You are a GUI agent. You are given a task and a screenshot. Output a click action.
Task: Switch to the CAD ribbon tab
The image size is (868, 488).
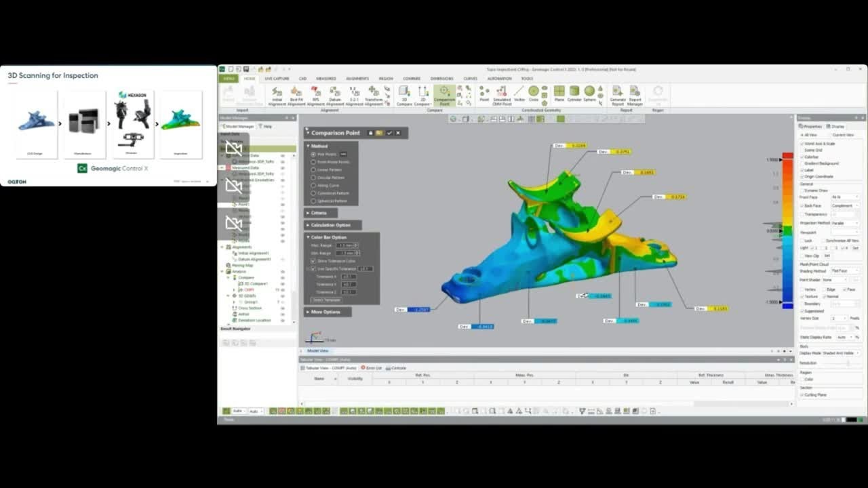point(302,79)
